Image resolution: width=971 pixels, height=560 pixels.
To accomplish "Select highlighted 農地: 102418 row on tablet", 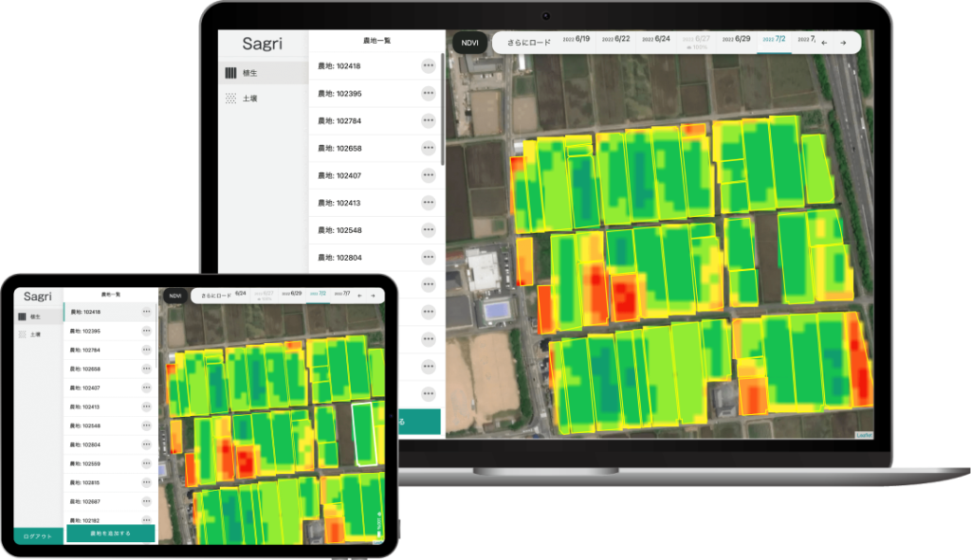I will [110, 312].
